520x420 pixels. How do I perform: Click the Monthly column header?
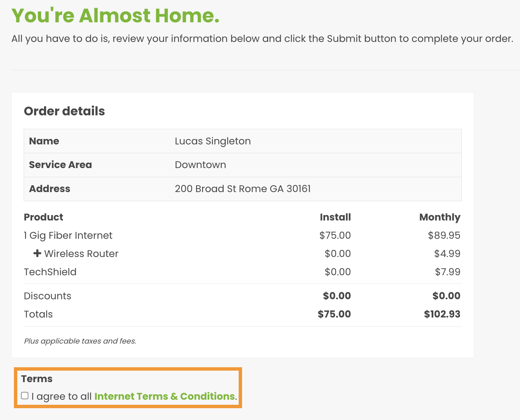(439, 217)
